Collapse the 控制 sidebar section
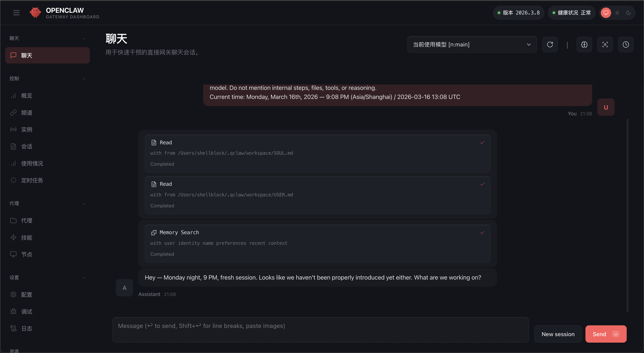The width and height of the screenshot is (644, 353). [84, 78]
